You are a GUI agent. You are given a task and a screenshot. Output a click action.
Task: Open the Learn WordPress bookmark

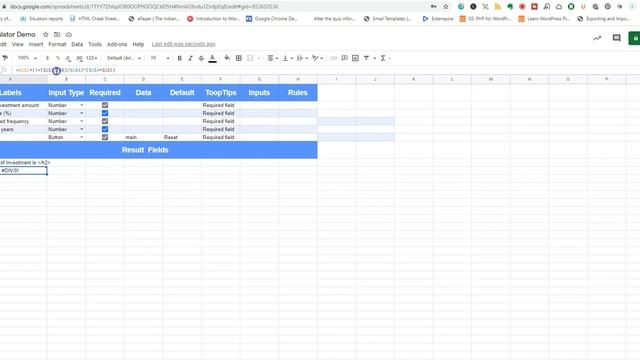click(544, 19)
